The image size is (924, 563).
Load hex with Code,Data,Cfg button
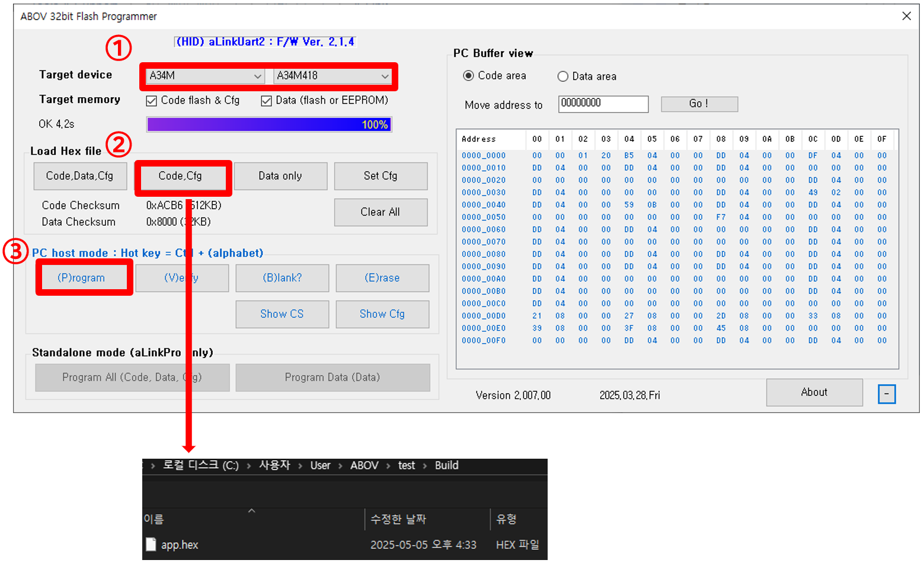coord(80,176)
